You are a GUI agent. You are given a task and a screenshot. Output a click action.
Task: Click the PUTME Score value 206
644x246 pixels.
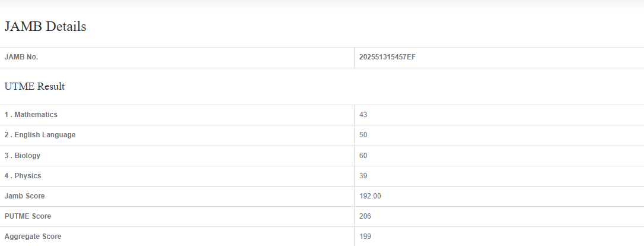365,216
